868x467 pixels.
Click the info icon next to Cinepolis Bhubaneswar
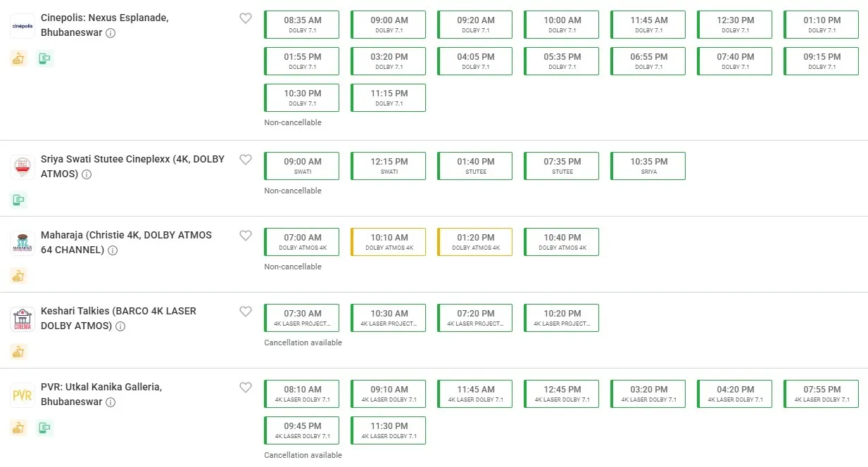pos(111,33)
